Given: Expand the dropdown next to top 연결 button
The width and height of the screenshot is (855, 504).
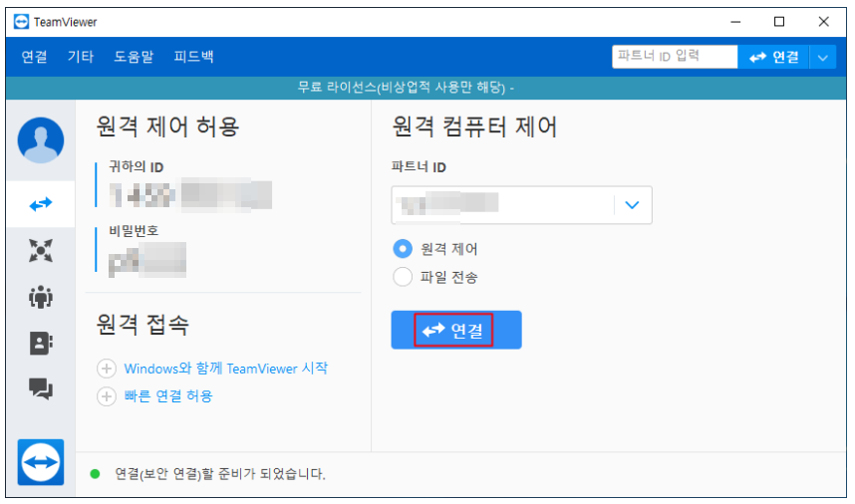Looking at the screenshot, I should pyautogui.click(x=823, y=57).
